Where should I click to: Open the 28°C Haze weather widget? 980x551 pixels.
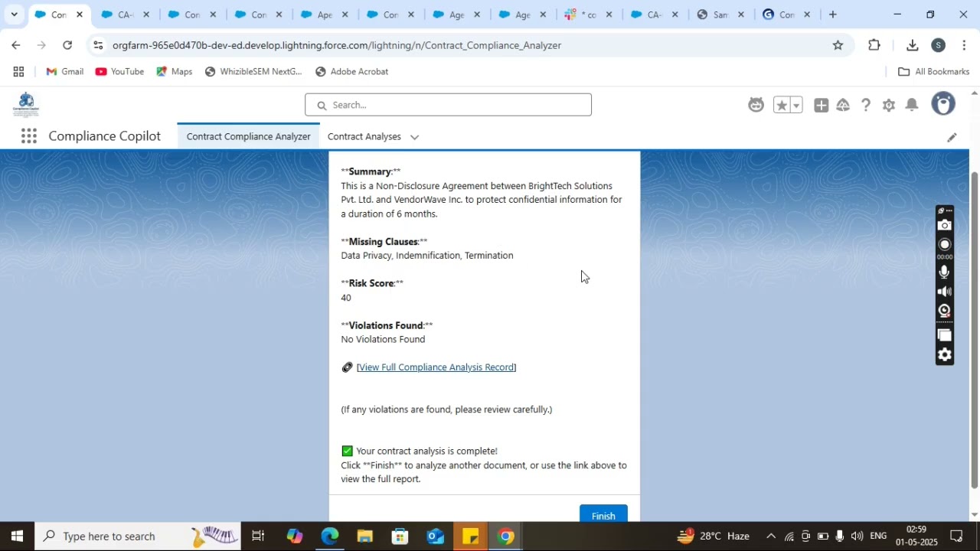tap(714, 536)
